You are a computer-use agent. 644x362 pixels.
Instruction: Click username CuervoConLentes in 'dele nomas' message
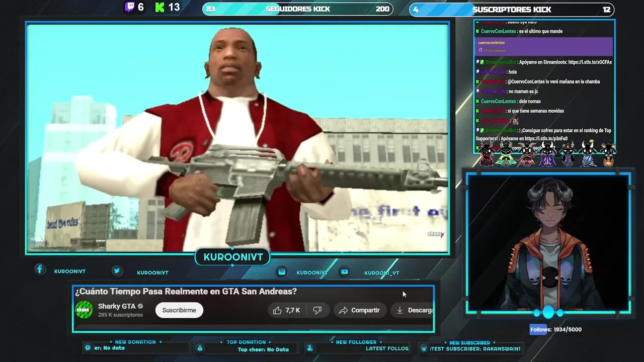(498, 101)
